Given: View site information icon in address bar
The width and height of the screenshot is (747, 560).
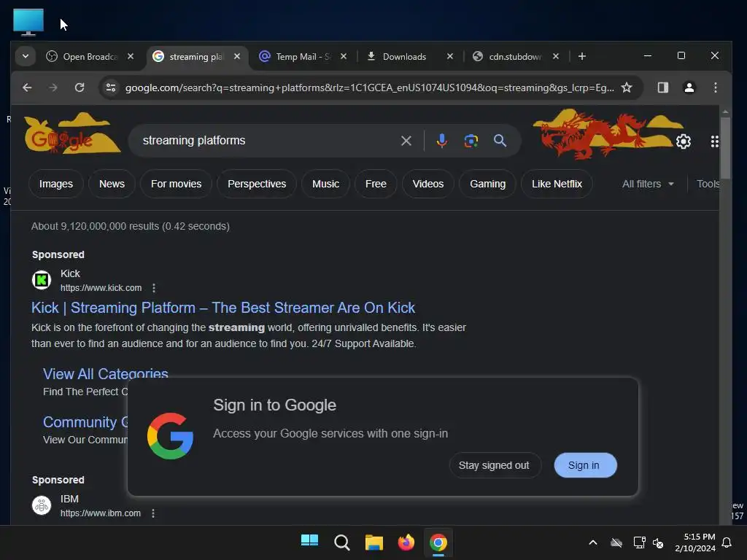Looking at the screenshot, I should tap(111, 87).
